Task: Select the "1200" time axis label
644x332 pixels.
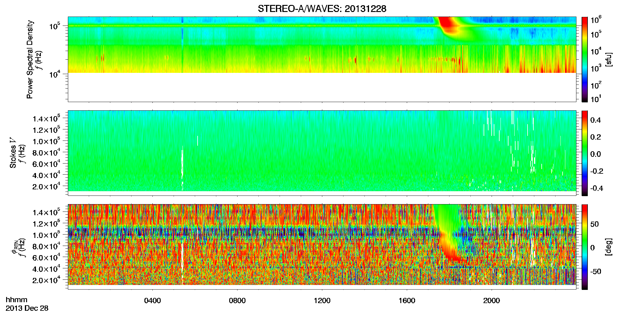Action: click(322, 301)
